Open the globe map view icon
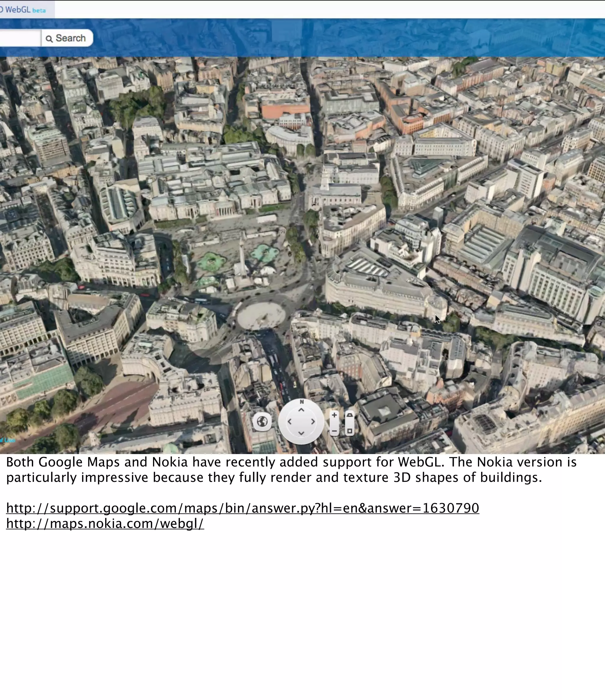 coord(262,421)
